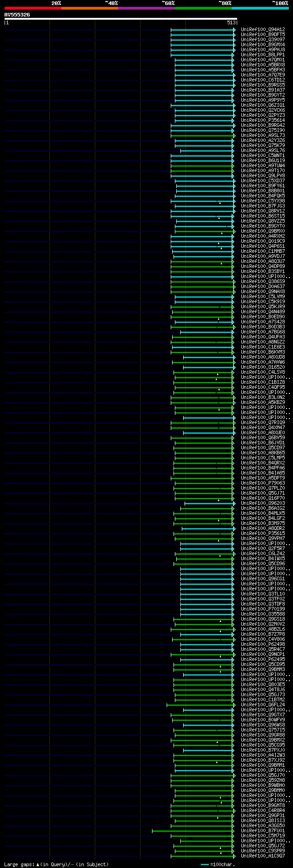Click the label UniRef100_P62498
This screenshot has height=868, width=293.
tap(263, 644)
